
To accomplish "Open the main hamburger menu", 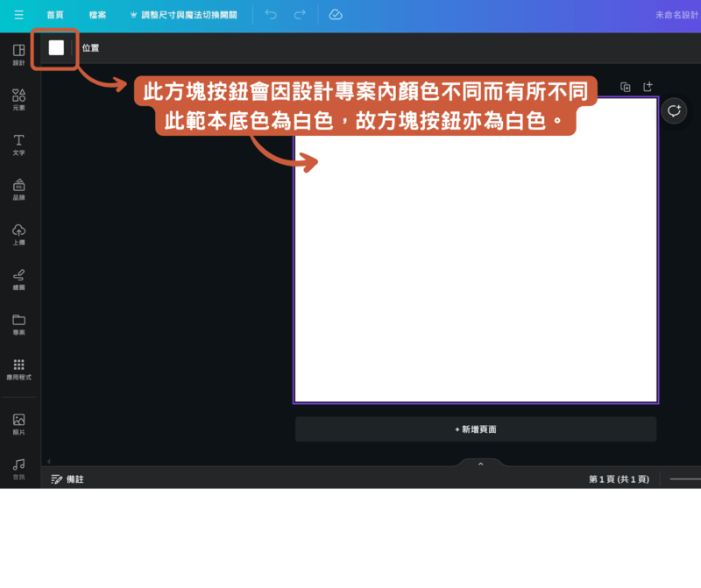I will pos(18,15).
